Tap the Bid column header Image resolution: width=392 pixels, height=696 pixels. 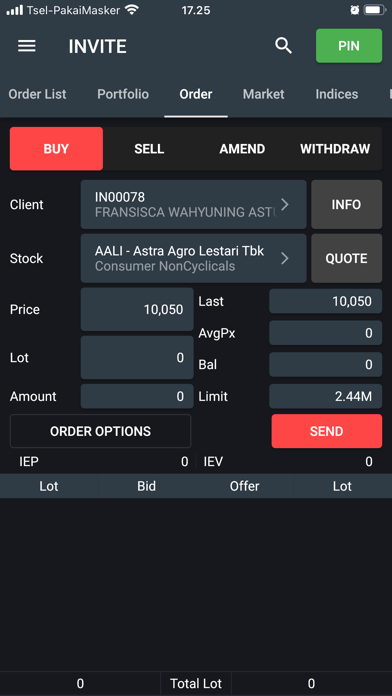pos(147,486)
